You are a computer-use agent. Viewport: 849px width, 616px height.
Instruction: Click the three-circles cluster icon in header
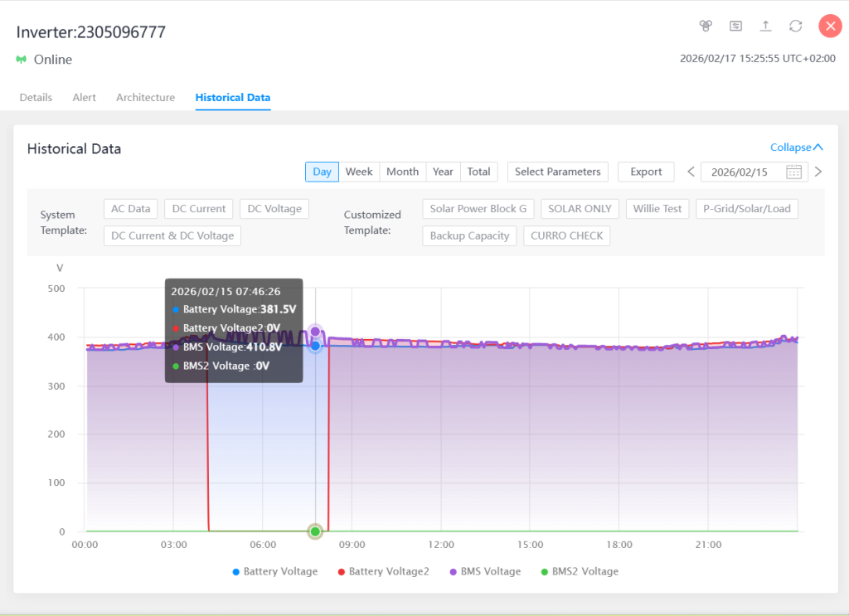[x=706, y=26]
